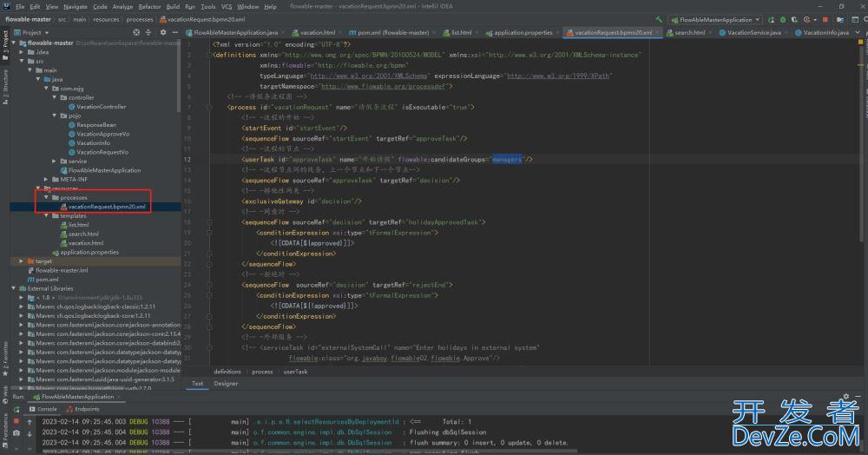868x455 pixels.
Task: Open the Web tool window tab
Action: point(5,395)
